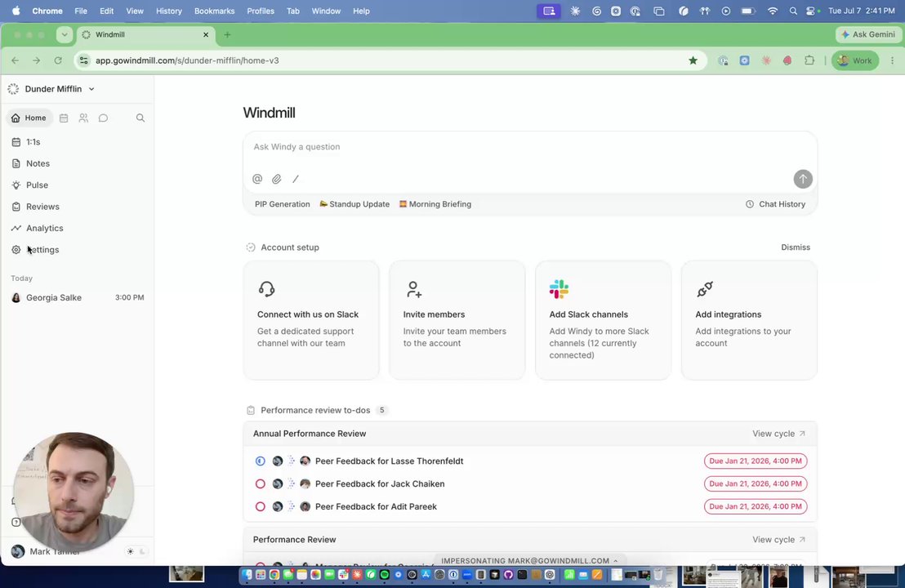
Task: Open Peer Feedback for Adit Pareek
Action: coord(376,506)
